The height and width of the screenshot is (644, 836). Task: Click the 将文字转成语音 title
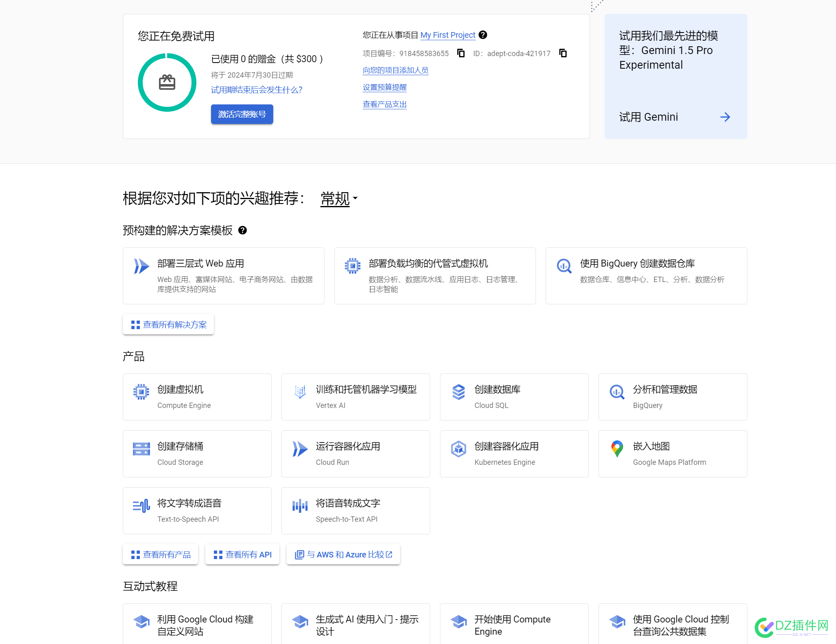click(x=189, y=503)
